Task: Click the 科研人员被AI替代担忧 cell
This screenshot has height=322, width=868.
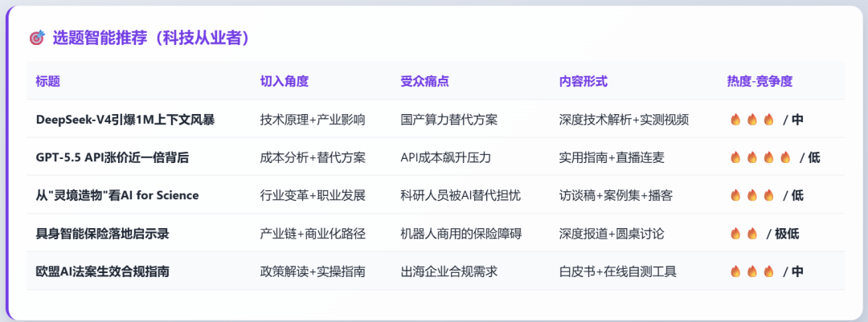Action: click(x=461, y=195)
